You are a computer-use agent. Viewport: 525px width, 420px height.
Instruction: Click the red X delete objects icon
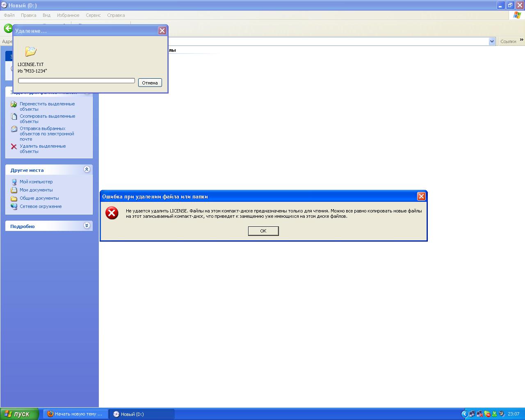tap(14, 146)
